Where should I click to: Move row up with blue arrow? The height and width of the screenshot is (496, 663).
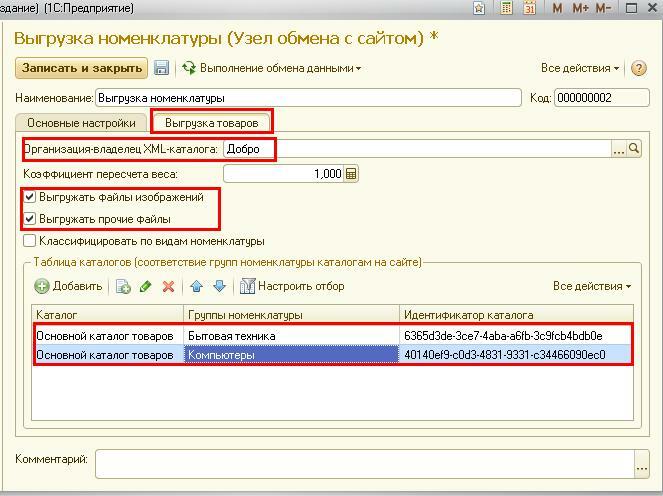click(x=197, y=286)
